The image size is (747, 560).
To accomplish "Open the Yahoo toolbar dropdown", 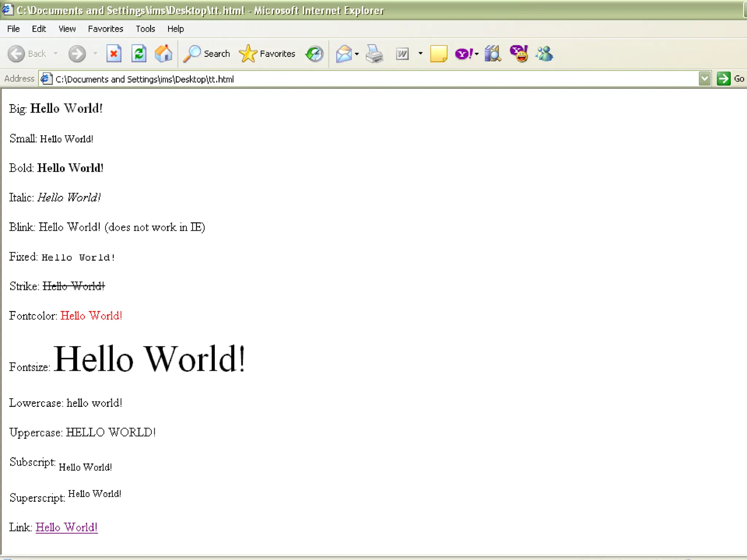I will point(476,54).
